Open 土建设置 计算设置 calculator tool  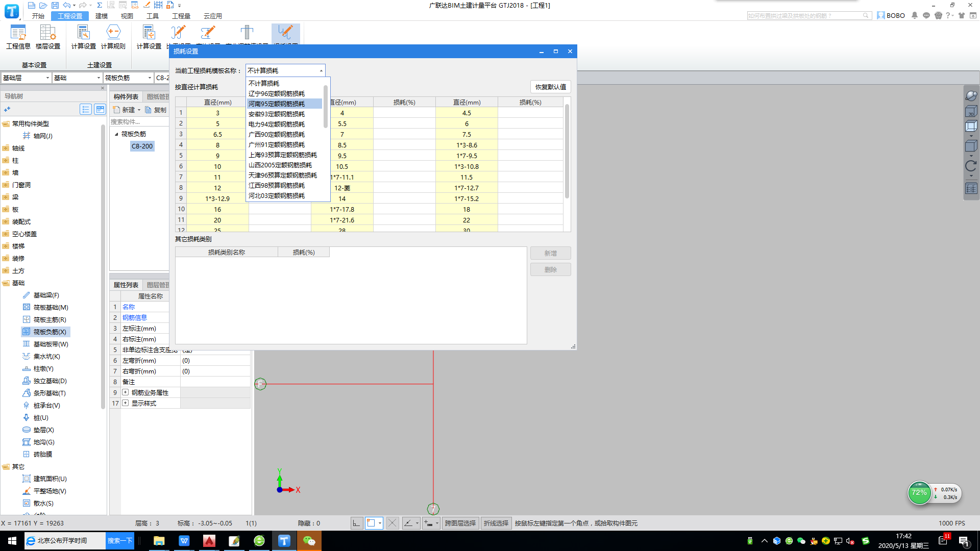pyautogui.click(x=84, y=37)
